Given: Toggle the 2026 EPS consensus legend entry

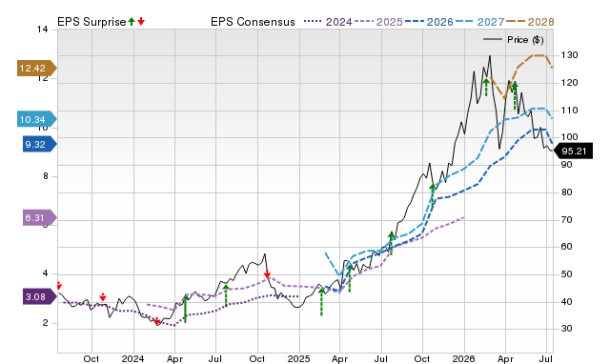Looking at the screenshot, I should coord(429,22).
